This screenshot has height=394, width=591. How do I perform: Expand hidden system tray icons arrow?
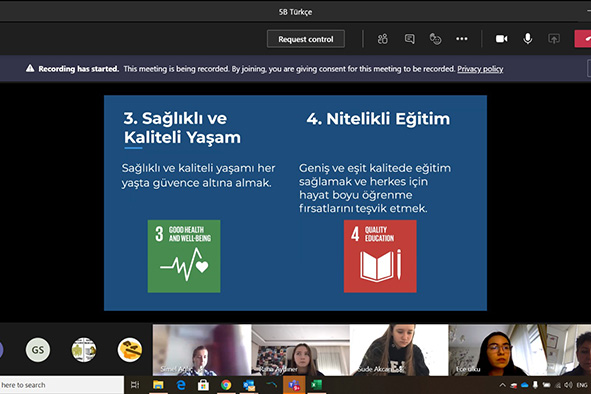(x=502, y=385)
